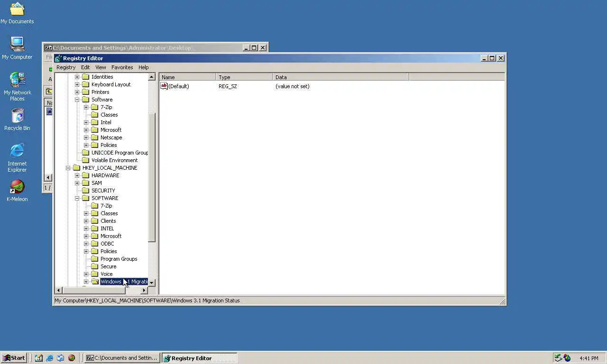Click the Name column header
The width and height of the screenshot is (607, 364).
tap(187, 77)
